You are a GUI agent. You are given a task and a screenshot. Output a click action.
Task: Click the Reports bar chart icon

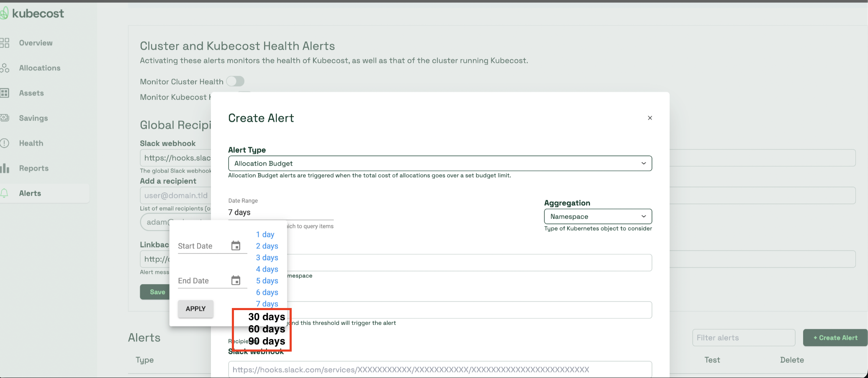coord(5,168)
